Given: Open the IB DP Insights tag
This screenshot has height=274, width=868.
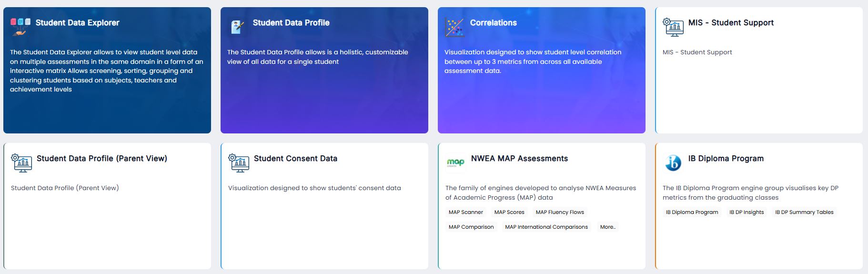Looking at the screenshot, I should point(747,212).
